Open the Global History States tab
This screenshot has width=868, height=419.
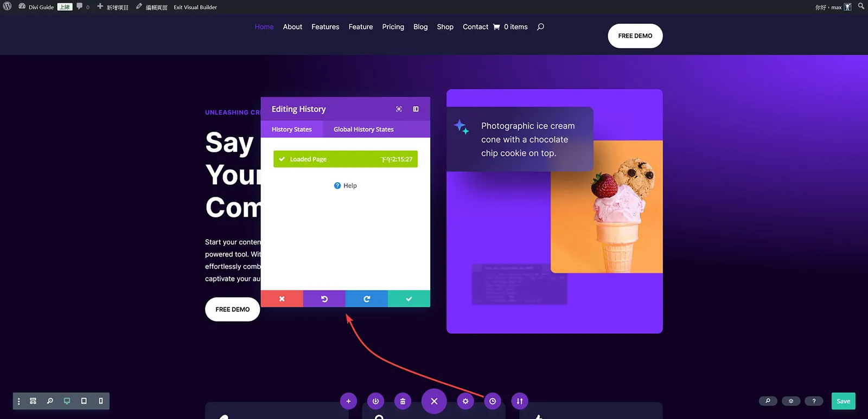pos(363,129)
